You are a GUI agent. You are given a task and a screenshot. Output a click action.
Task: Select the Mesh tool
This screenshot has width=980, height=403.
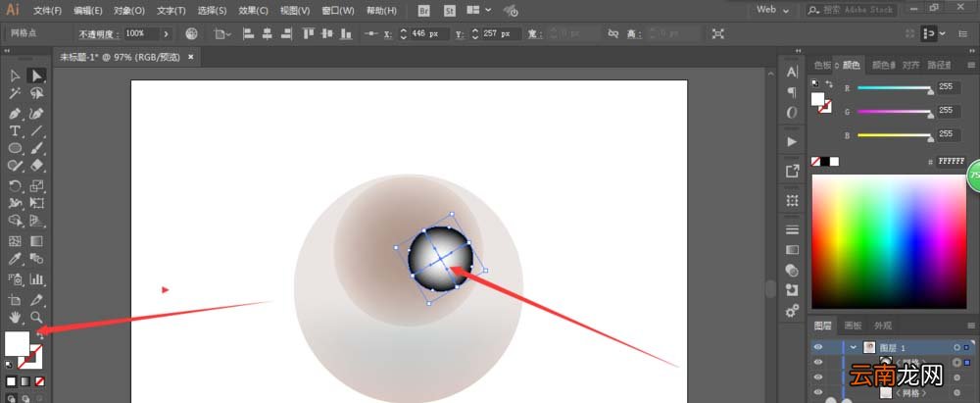click(x=15, y=241)
